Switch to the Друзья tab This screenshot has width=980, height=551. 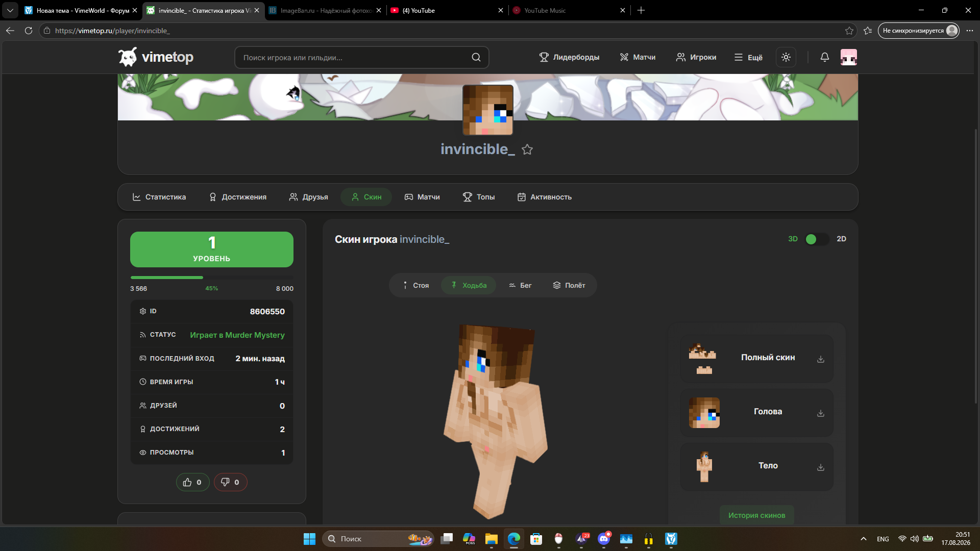tap(309, 197)
